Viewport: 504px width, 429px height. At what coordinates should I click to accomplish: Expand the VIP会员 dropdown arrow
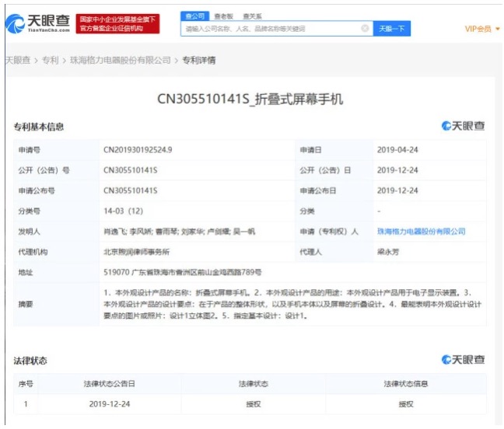point(498,29)
